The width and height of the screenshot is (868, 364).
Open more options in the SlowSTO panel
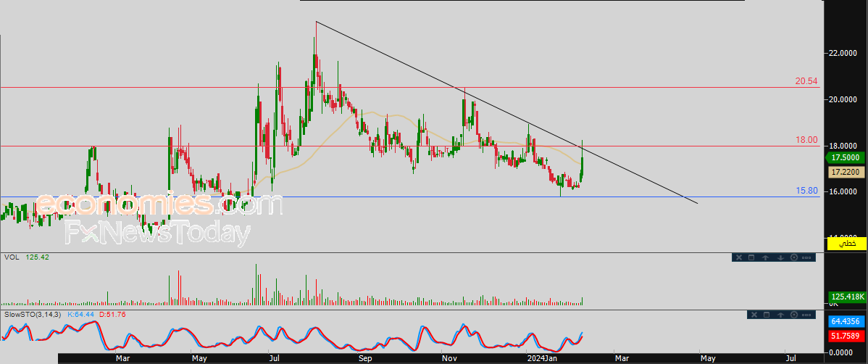point(807,315)
